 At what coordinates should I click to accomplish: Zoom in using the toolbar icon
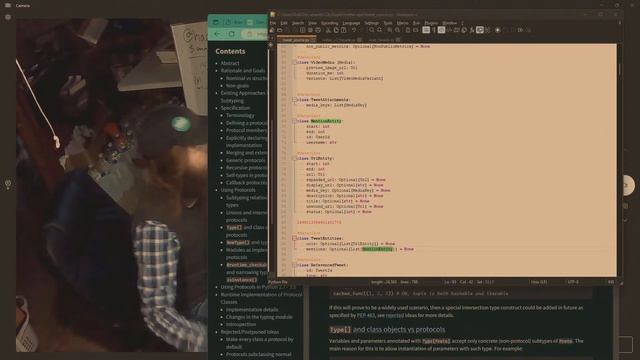pos(390,30)
